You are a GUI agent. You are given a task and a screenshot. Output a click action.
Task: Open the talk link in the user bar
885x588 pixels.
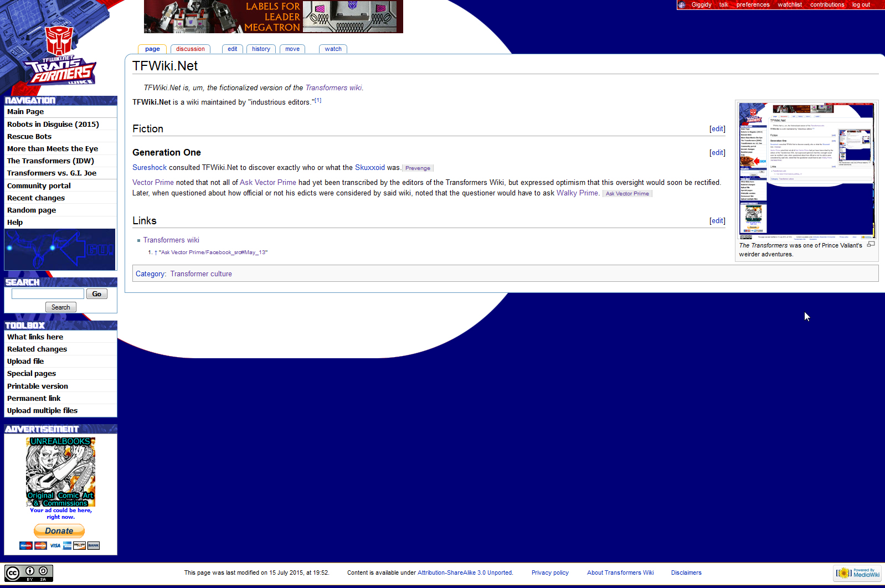[x=724, y=4]
